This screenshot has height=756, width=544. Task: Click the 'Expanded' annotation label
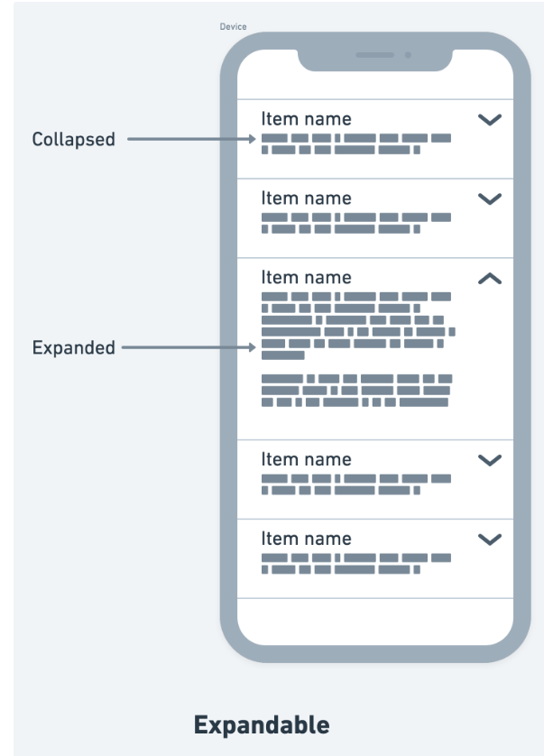(74, 347)
